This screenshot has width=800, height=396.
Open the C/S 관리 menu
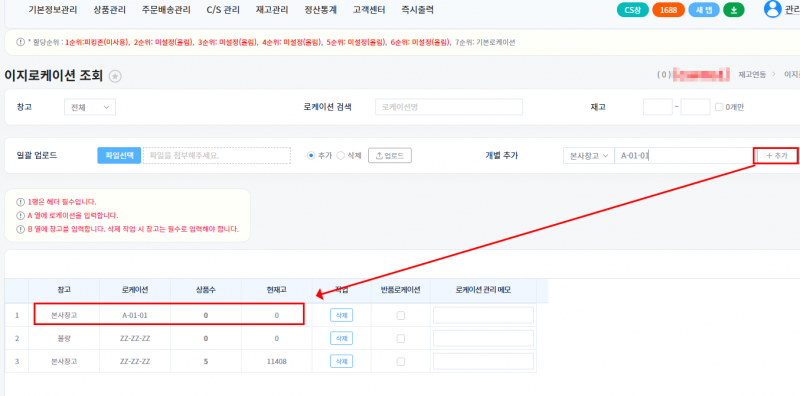pyautogui.click(x=223, y=9)
